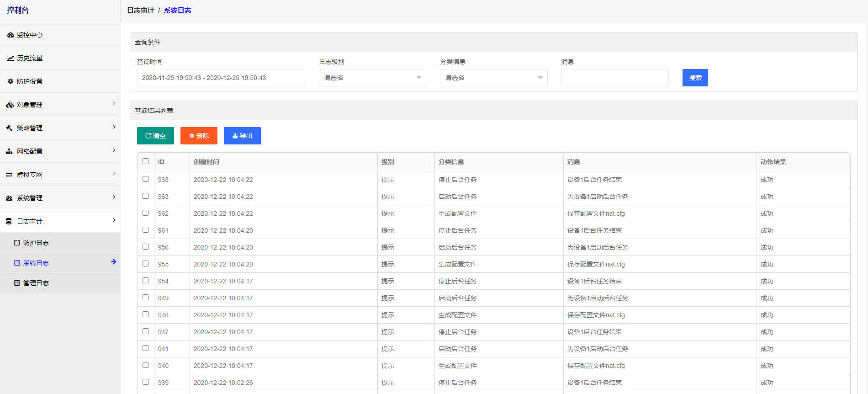The width and height of the screenshot is (868, 394).
Task: Click the blue arrow beside 系统日志
Action: point(114,262)
